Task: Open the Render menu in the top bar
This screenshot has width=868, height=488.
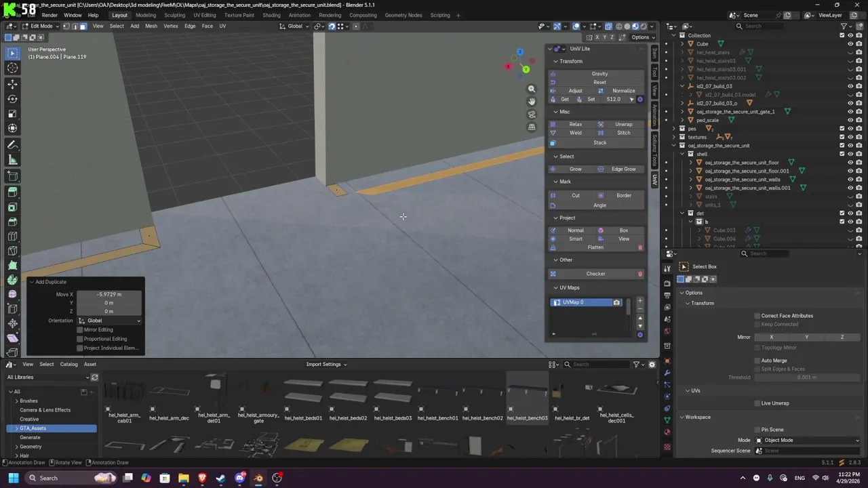Action: point(50,15)
